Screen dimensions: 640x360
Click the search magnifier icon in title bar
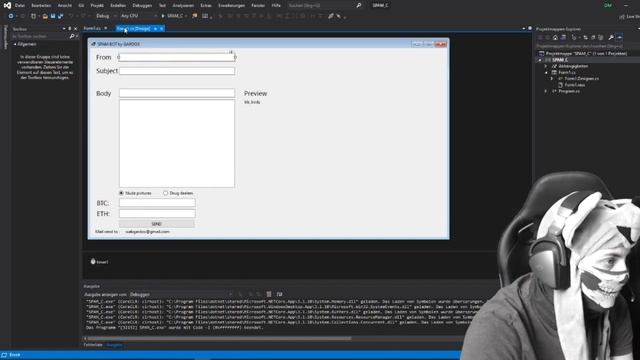pyautogui.click(x=358, y=5)
